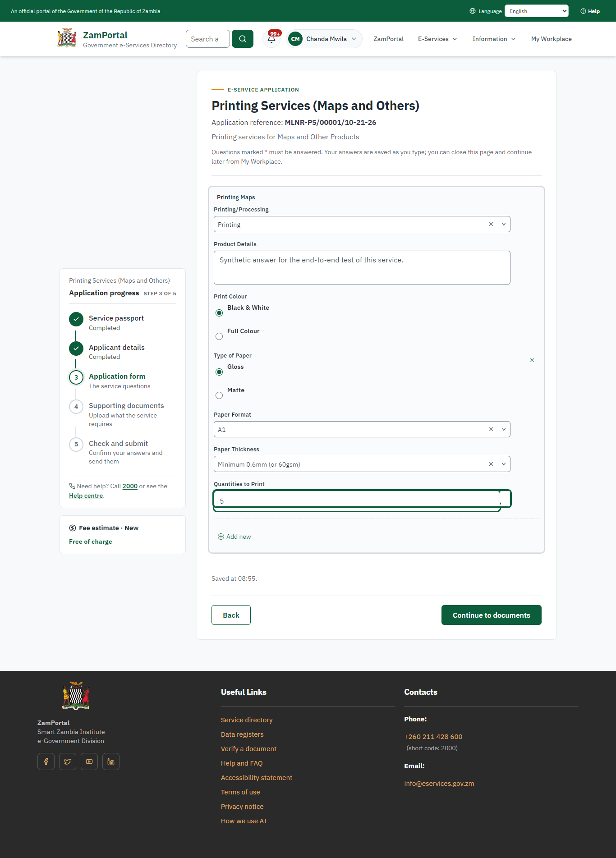The height and width of the screenshot is (858, 616).
Task: Click the step 5 Check and submit circle
Action: click(x=76, y=444)
